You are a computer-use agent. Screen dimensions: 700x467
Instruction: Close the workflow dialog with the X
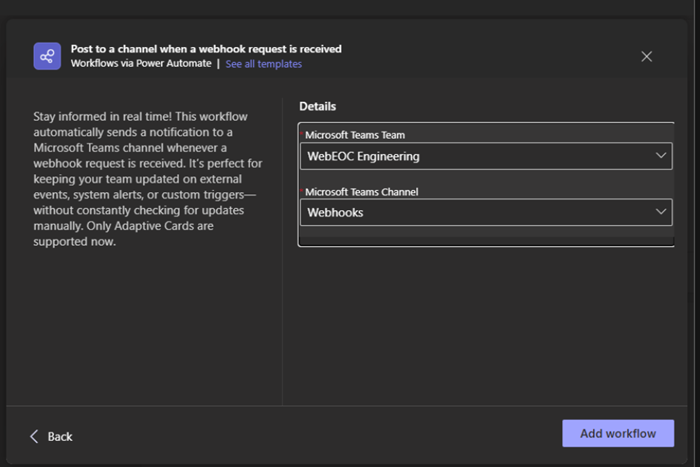(x=646, y=56)
